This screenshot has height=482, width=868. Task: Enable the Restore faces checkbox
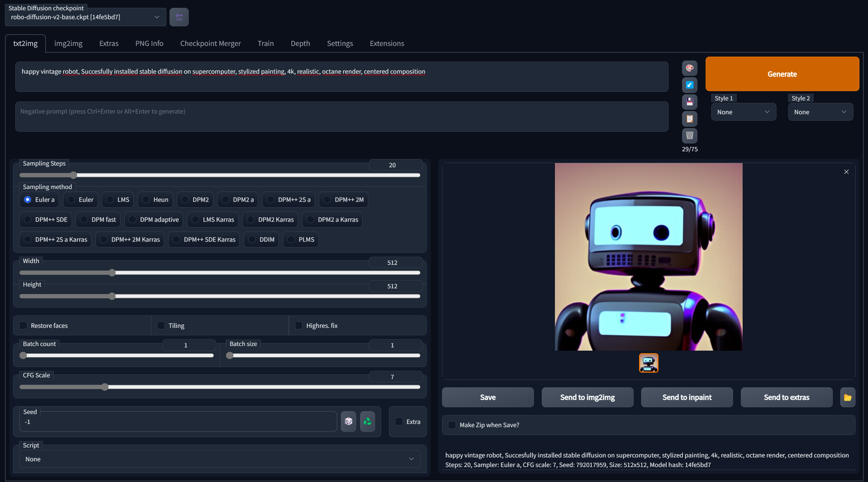(23, 325)
